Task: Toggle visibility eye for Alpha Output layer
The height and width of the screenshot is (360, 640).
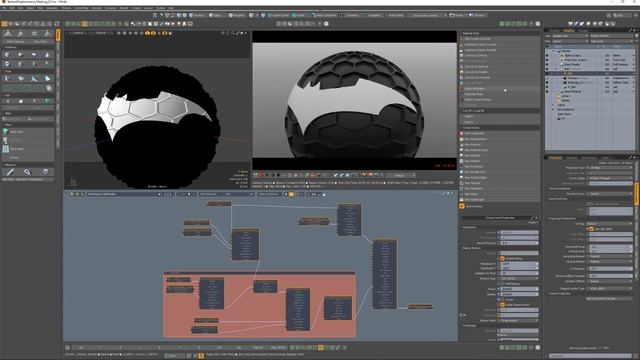Action: coord(547,56)
